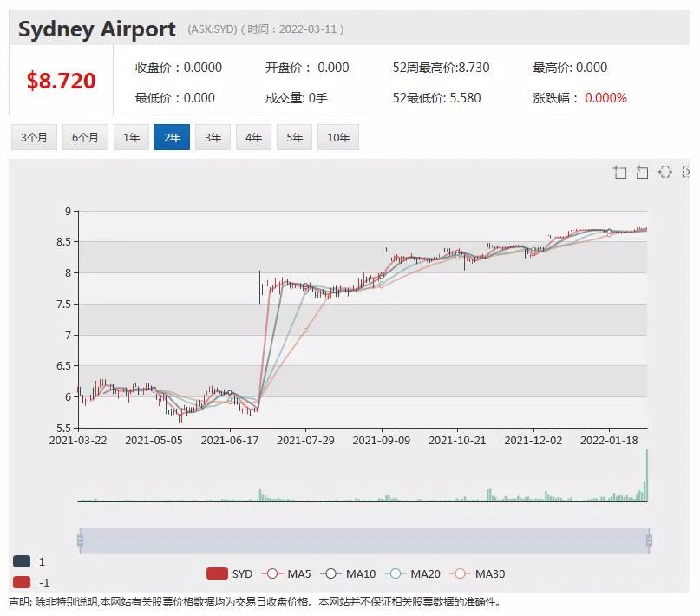Click the $8.720 current price
700x616 pixels.
[62, 81]
